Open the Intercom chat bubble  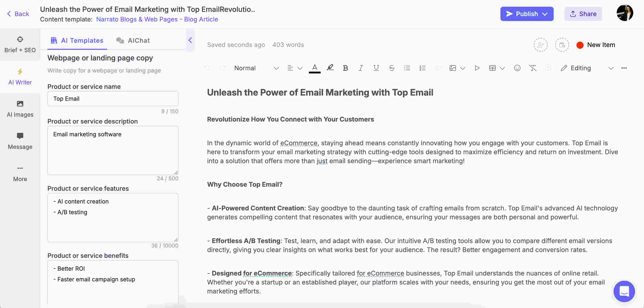tap(624, 291)
